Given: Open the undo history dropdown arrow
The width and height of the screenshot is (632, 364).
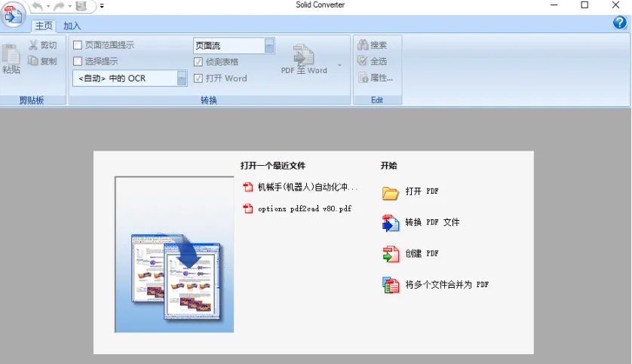Looking at the screenshot, I should point(48,6).
